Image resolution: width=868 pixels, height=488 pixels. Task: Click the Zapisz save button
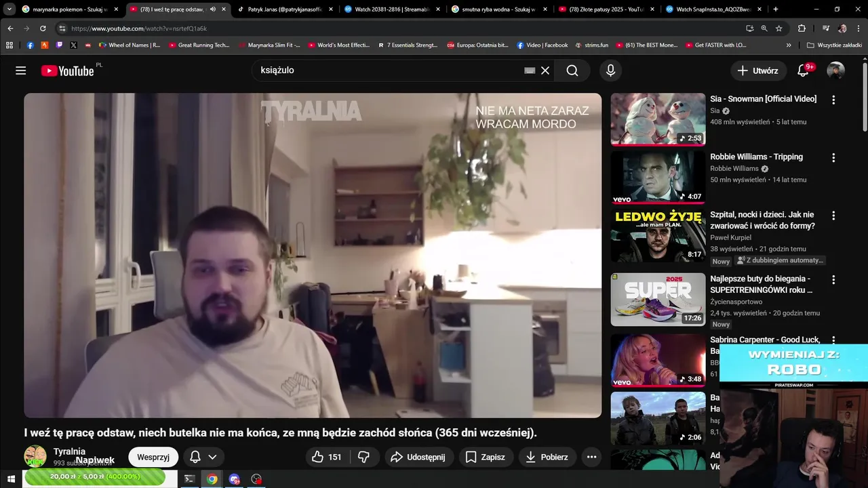point(485,457)
